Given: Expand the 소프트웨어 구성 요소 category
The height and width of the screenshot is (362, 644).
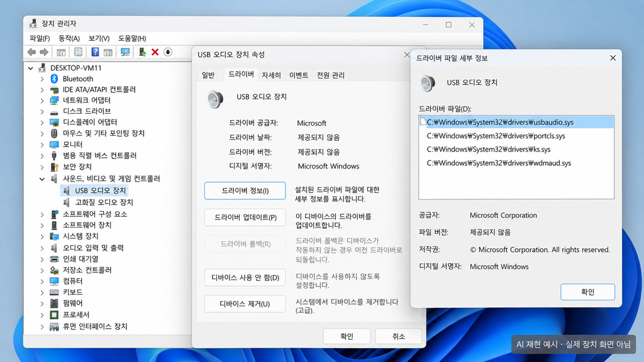Looking at the screenshot, I should click(42, 214).
